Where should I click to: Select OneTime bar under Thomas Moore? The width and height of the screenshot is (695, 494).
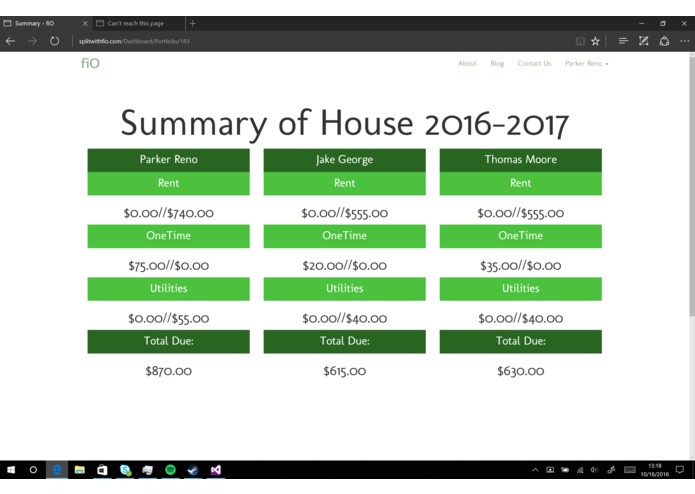pos(520,236)
